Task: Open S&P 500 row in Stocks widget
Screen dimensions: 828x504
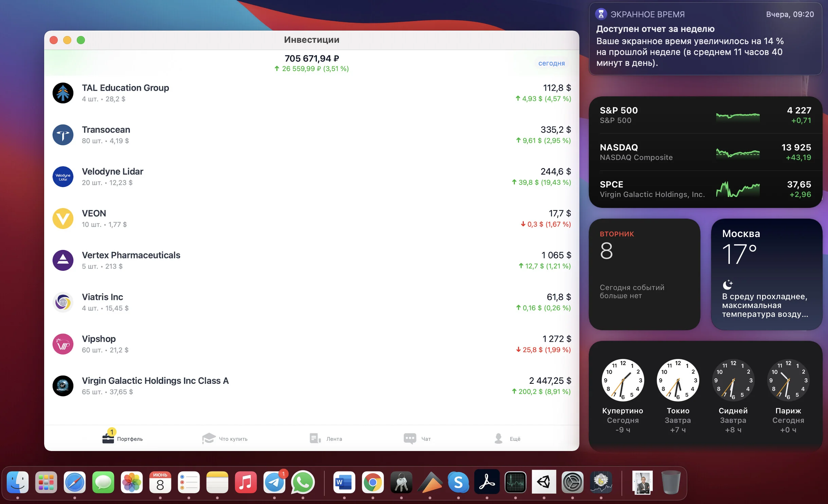Action: [705, 115]
